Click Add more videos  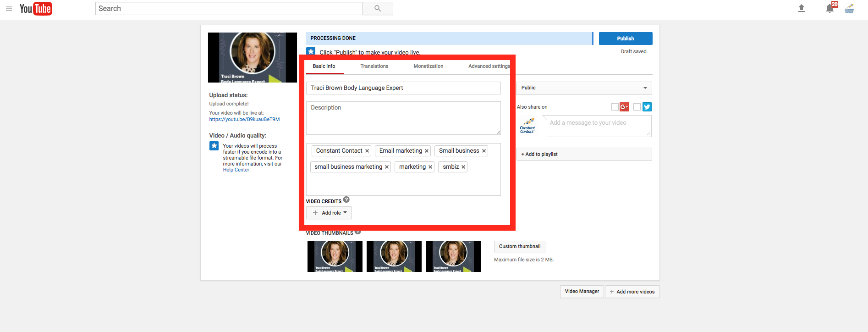632,292
